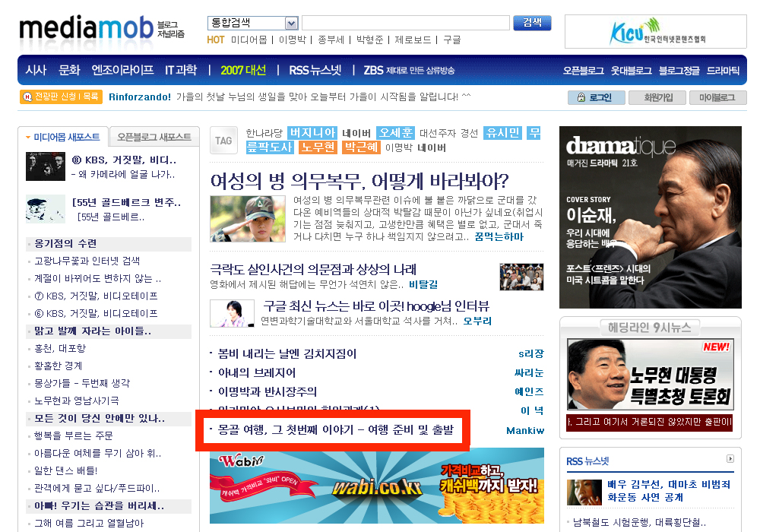Select the 박근혜 orange tag
The image size is (760, 532).
pos(360,147)
